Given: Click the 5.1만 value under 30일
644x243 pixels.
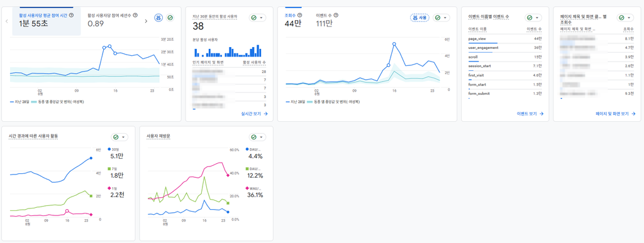Looking at the screenshot, I should pos(117,156).
